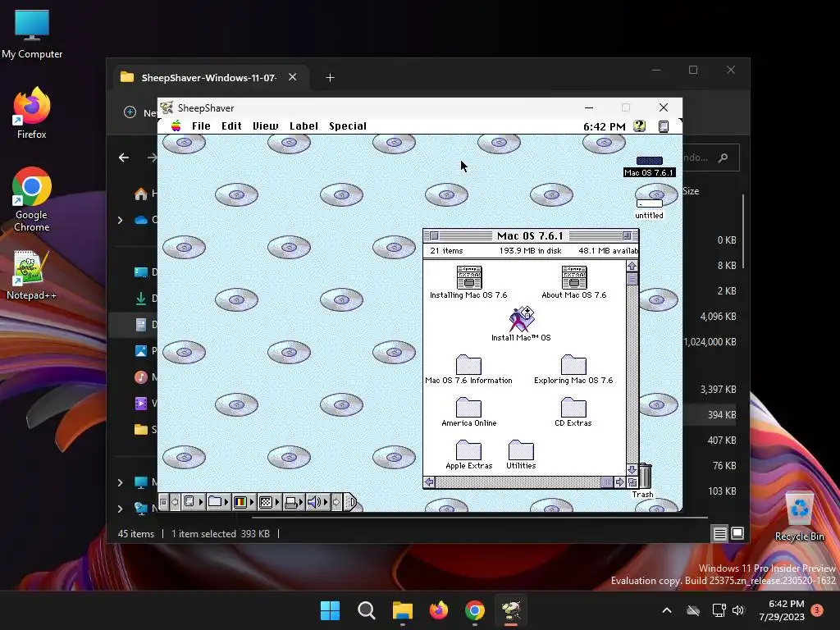The image size is (840, 630).
Task: Click the Mac OS 7.6.1 window zoom box
Action: point(627,235)
